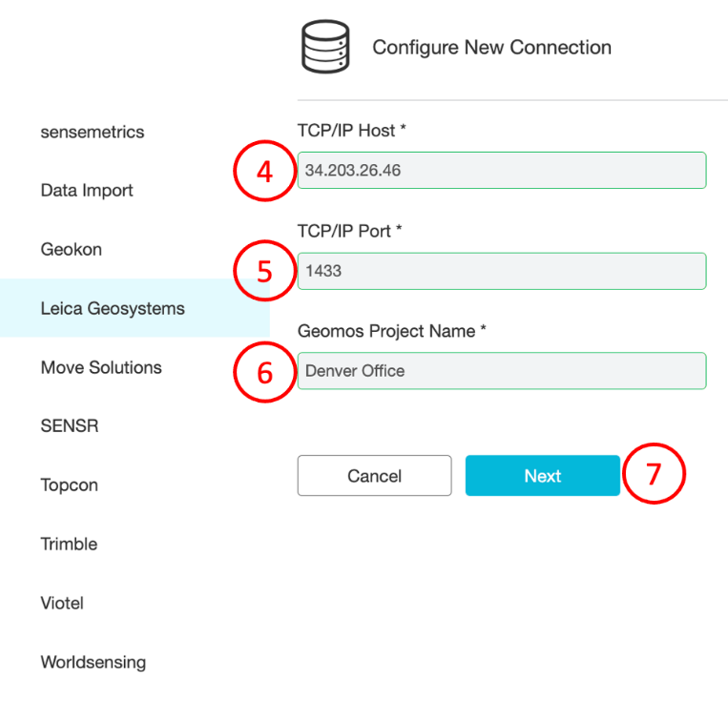Select sensemetrics in the sidebar
The image size is (728, 702).
pyautogui.click(x=93, y=132)
